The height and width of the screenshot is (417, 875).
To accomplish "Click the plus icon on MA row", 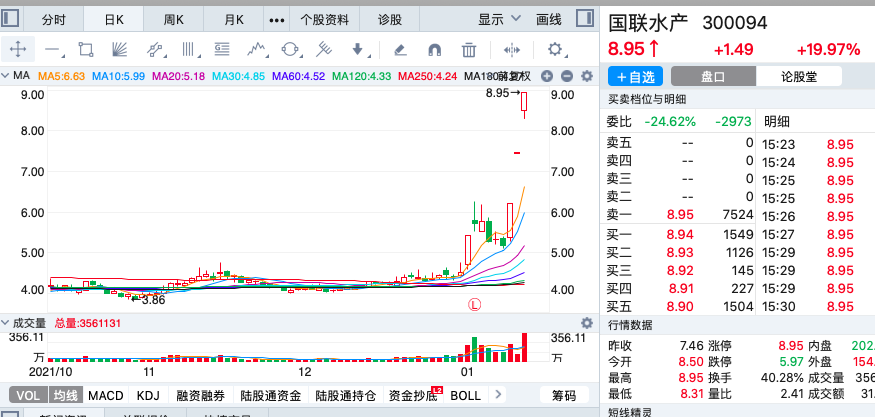I will [x=547, y=76].
